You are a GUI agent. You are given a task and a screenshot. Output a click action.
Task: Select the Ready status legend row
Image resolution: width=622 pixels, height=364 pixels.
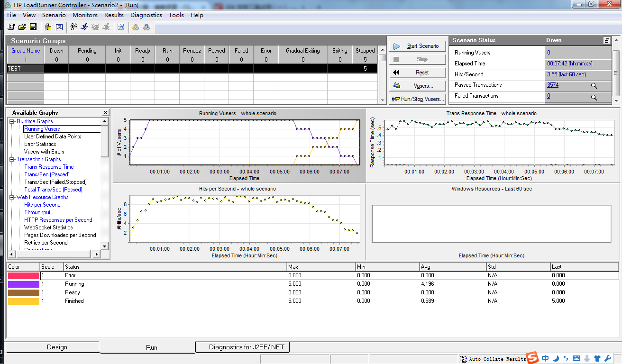coord(313,292)
